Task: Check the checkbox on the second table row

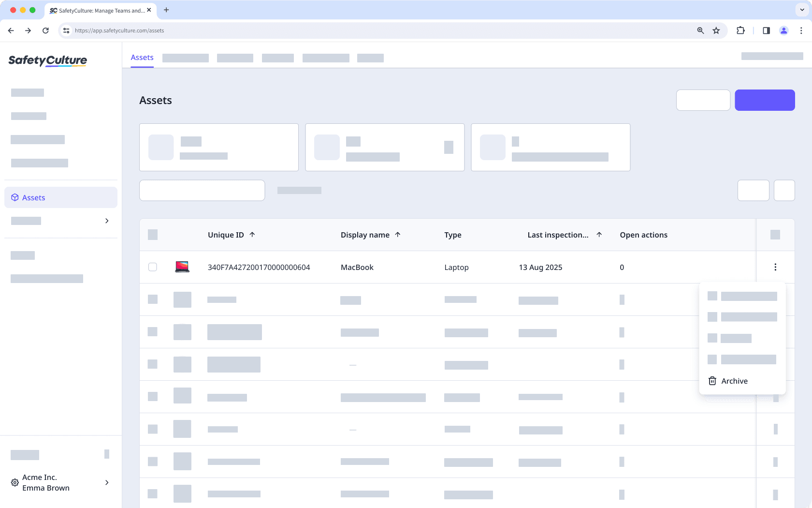Action: click(x=153, y=299)
